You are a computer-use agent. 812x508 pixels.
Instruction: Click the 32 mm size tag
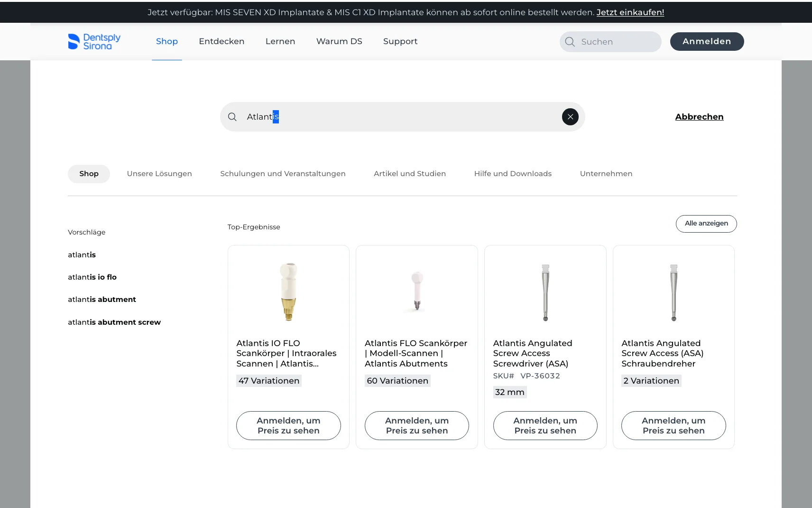(x=510, y=392)
